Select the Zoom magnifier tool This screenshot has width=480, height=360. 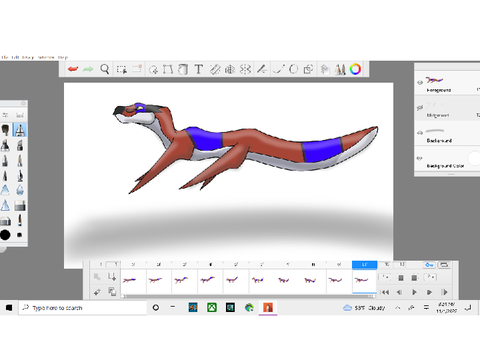[x=105, y=69]
